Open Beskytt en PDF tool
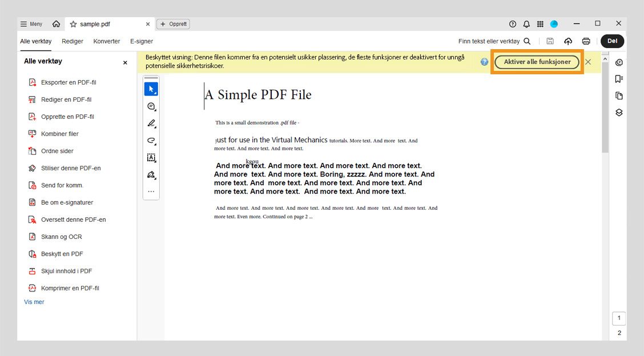The width and height of the screenshot is (644, 356). 55,254
